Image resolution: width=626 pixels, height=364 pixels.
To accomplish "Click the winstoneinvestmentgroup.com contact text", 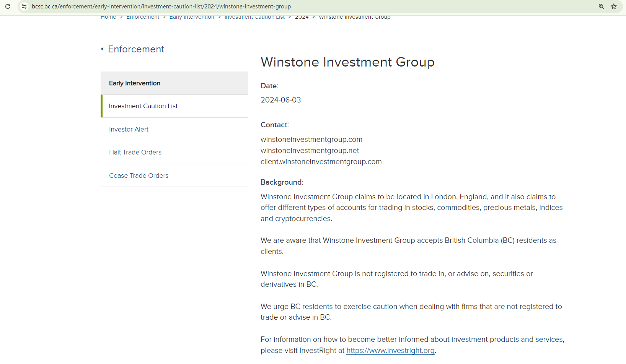I will click(311, 140).
